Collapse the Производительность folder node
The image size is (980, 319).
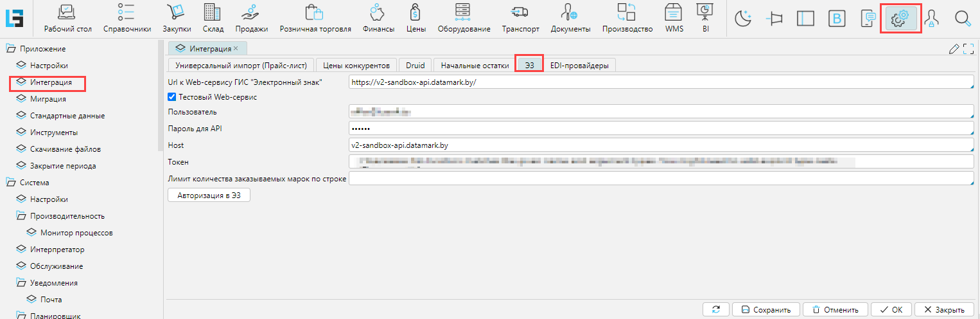coord(21,216)
